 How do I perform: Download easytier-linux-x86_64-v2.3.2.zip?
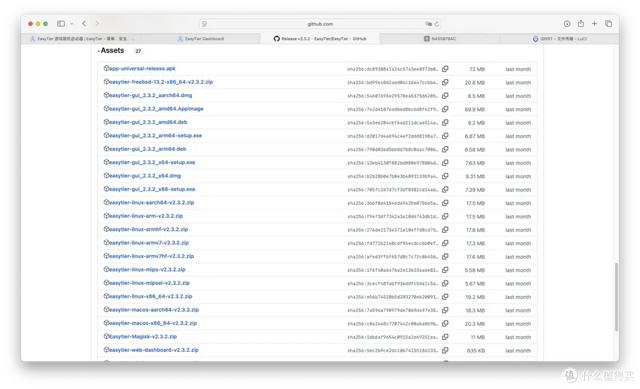tap(150, 296)
